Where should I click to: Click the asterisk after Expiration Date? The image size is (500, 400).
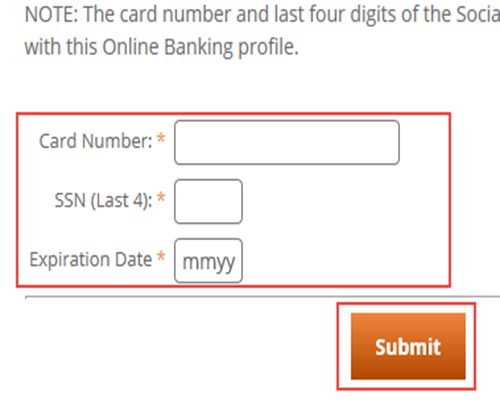point(161,256)
